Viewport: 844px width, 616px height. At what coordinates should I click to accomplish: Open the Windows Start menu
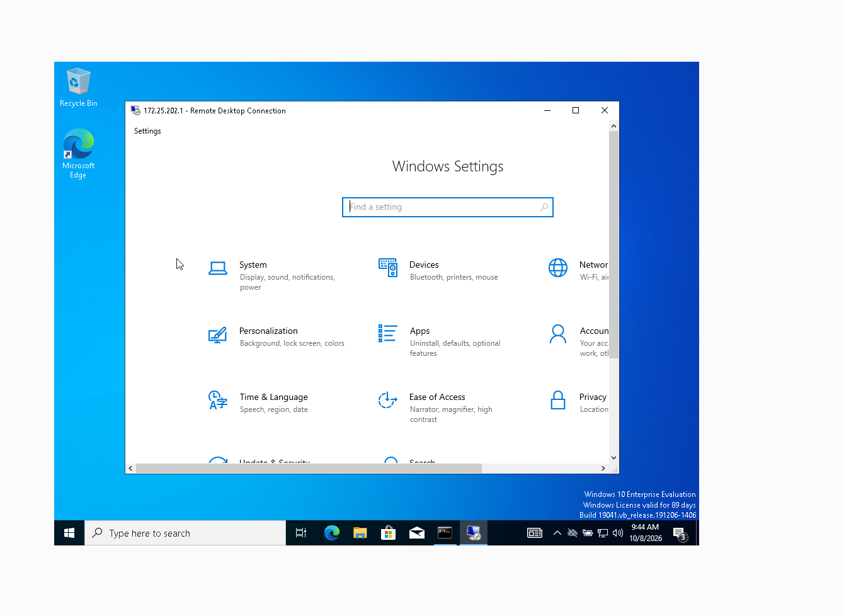(x=69, y=533)
